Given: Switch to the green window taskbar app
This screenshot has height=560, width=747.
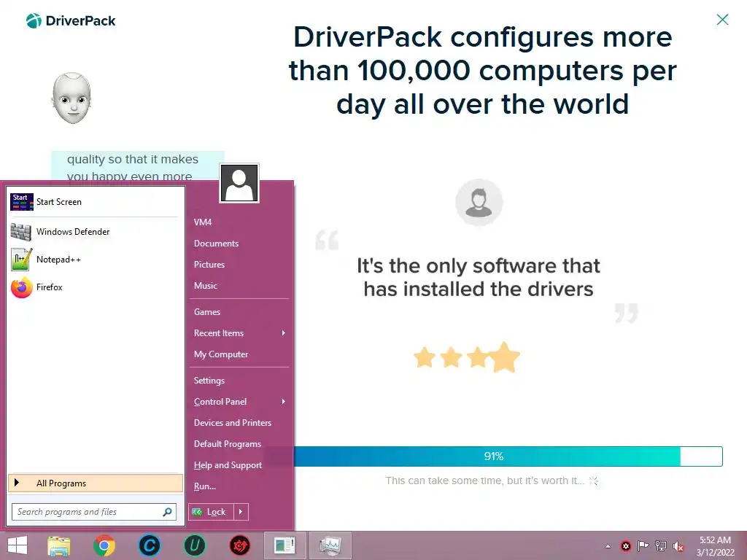Looking at the screenshot, I should 285,545.
